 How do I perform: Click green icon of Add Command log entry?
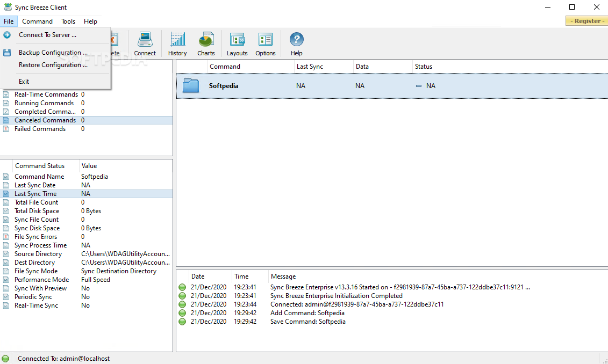pyautogui.click(x=182, y=313)
